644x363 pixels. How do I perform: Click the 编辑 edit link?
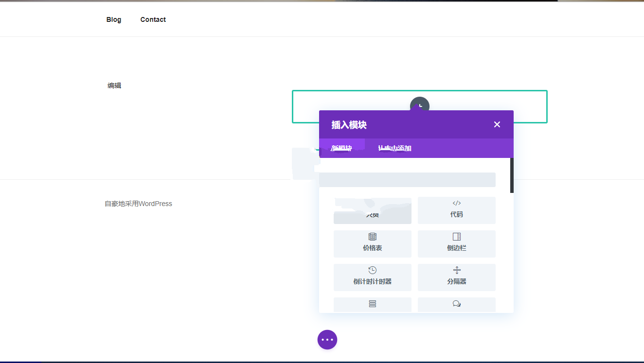114,86
